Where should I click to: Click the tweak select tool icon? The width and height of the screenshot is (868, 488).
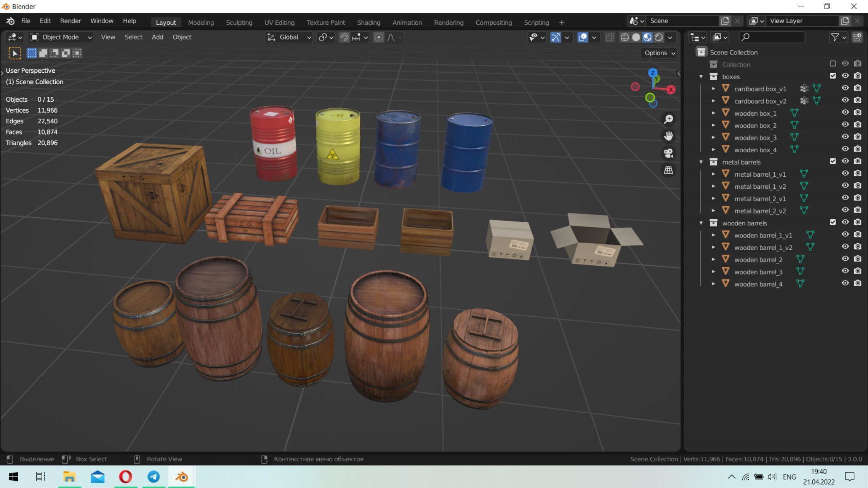click(15, 53)
